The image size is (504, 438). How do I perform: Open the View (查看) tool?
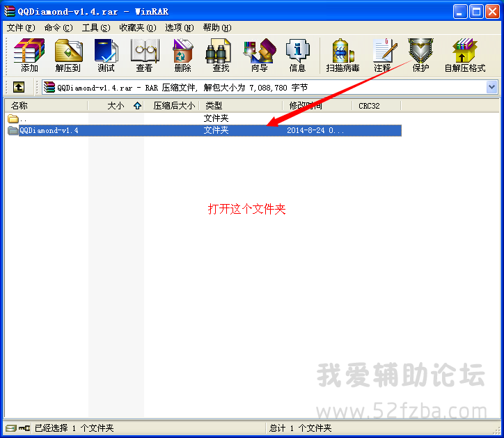pyautogui.click(x=144, y=55)
